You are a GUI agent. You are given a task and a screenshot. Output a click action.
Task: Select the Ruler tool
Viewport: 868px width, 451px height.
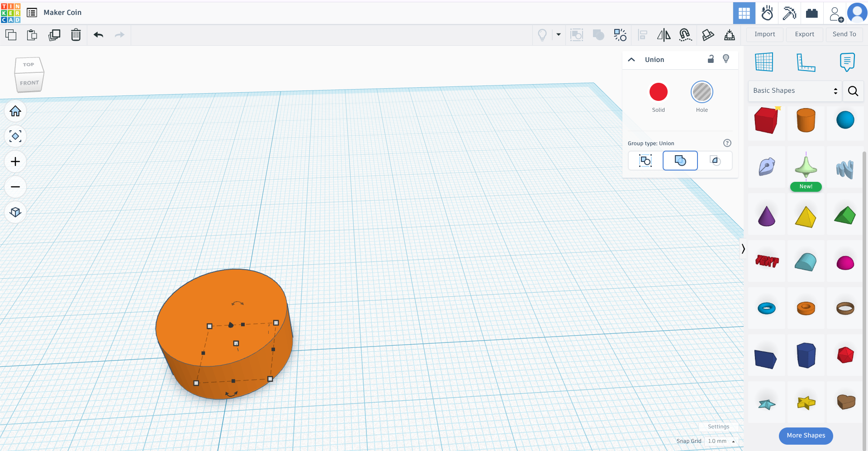point(806,62)
